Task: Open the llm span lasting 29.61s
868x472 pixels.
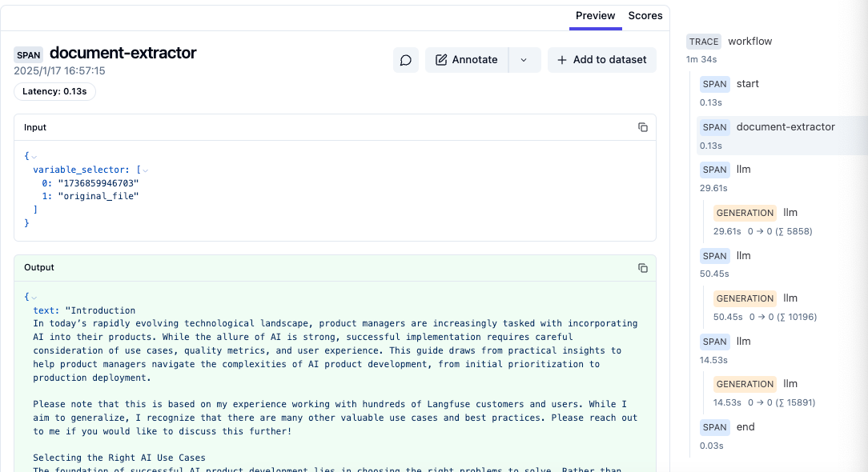Action: coord(743,170)
